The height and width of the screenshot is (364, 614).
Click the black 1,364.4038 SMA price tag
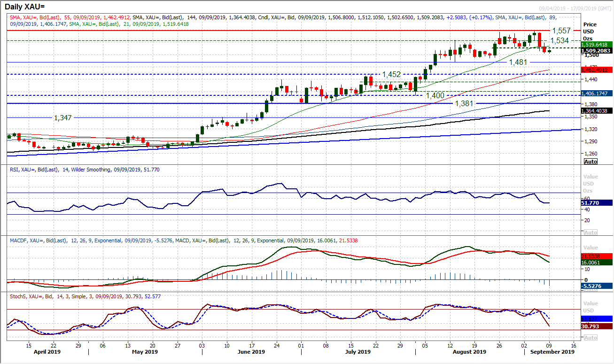tap(597, 111)
